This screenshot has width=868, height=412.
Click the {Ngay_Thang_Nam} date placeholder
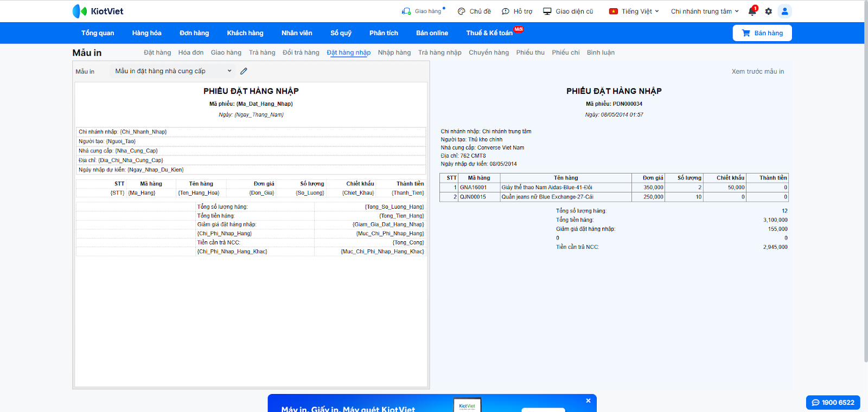pyautogui.click(x=259, y=115)
